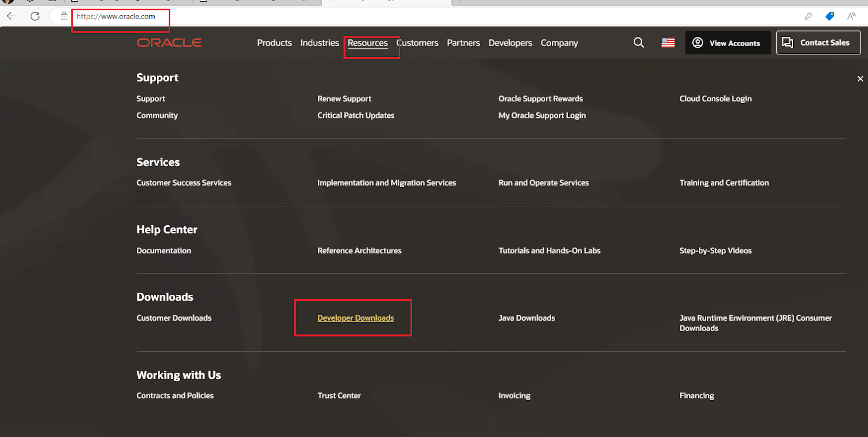Click the Support section heading
The height and width of the screenshot is (437, 868).
coord(157,78)
